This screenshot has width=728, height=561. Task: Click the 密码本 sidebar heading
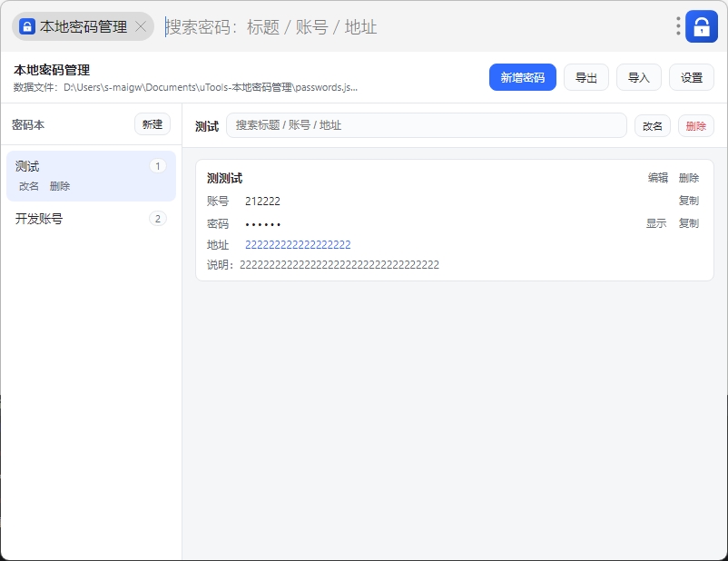tap(28, 125)
